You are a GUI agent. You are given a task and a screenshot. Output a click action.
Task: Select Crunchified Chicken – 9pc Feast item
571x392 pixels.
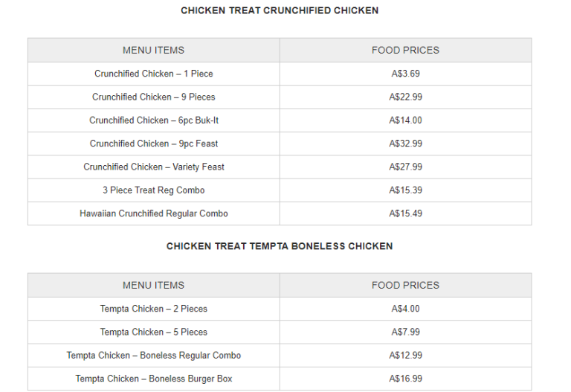[x=153, y=144]
